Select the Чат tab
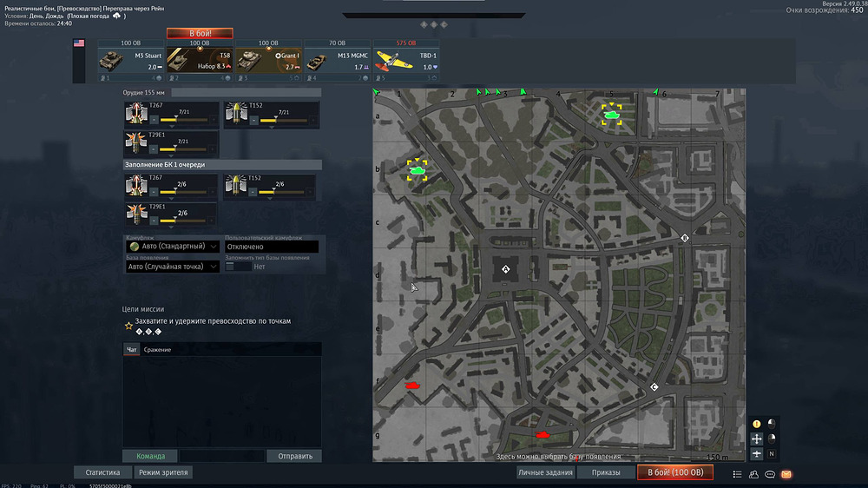This screenshot has width=868, height=488. pyautogui.click(x=132, y=349)
